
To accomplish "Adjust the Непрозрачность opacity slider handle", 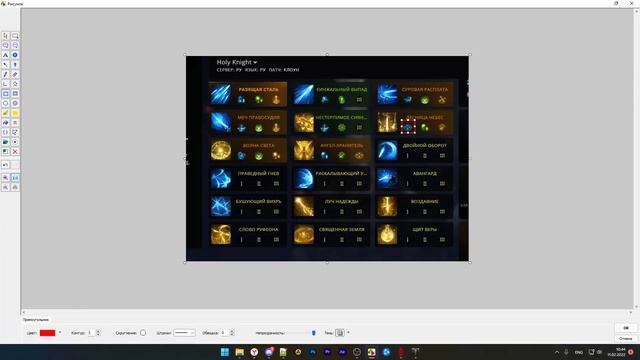I will (313, 333).
